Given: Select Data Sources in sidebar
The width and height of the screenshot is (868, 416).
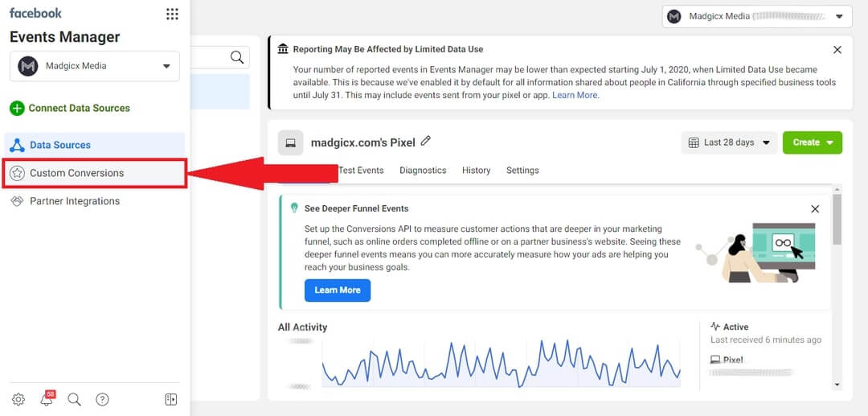Looking at the screenshot, I should [x=95, y=145].
